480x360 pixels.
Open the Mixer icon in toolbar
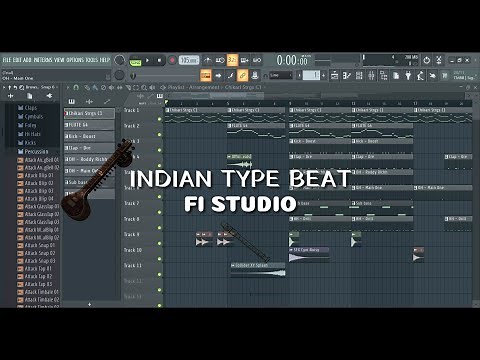pos(371,76)
